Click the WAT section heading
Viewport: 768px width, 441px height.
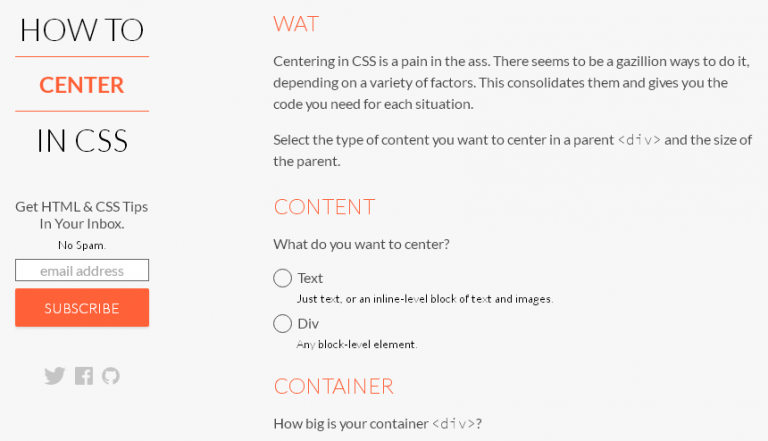click(x=296, y=24)
